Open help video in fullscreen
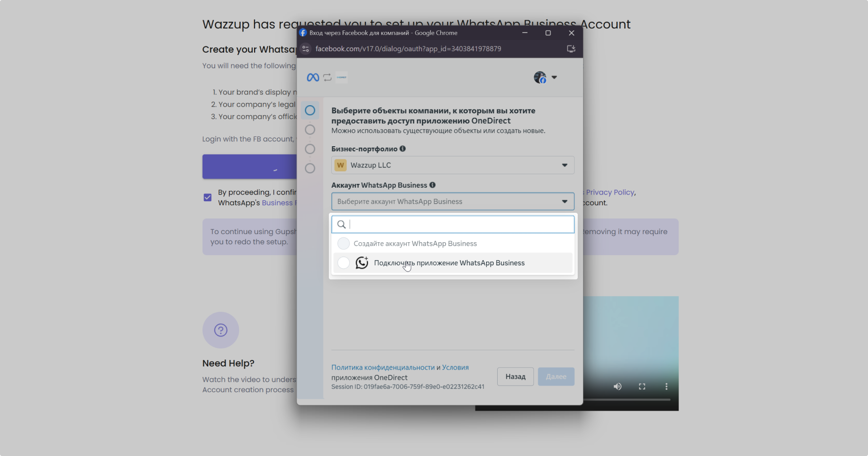This screenshot has width=868, height=456. pos(642,387)
